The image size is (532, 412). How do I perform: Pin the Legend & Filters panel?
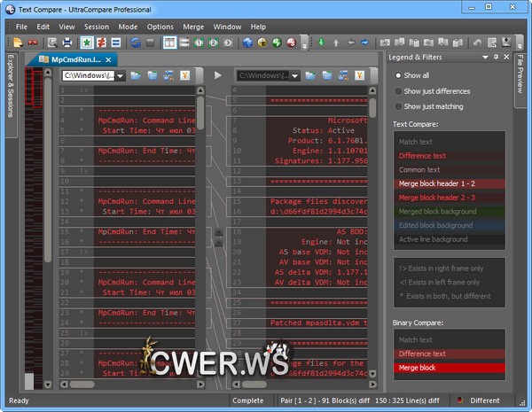coord(496,58)
